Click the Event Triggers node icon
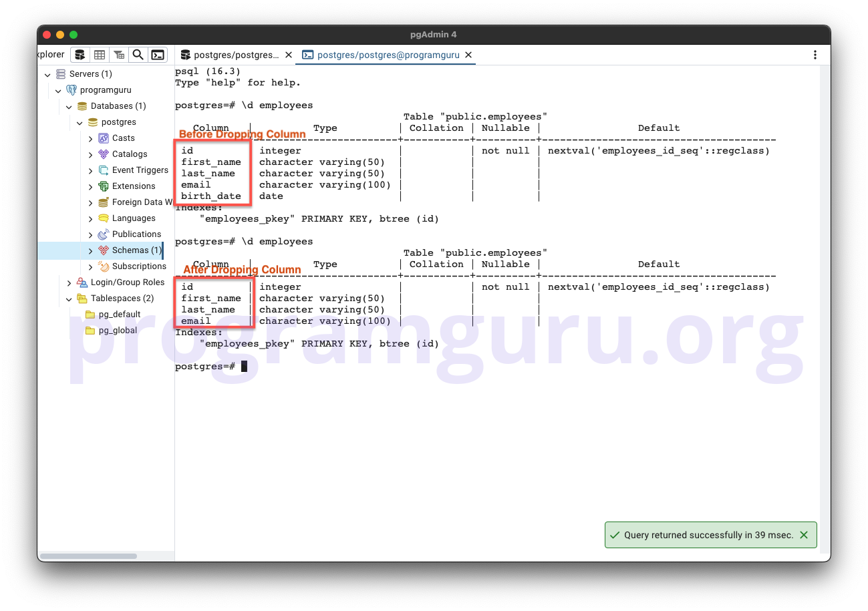Screen dimensions: 868x611 coord(104,170)
